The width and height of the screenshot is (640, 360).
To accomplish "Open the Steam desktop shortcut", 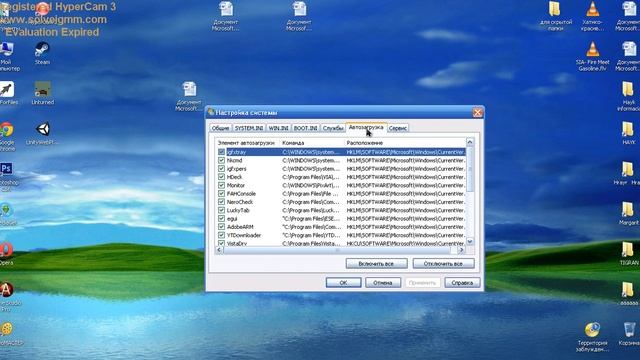I will (42, 53).
